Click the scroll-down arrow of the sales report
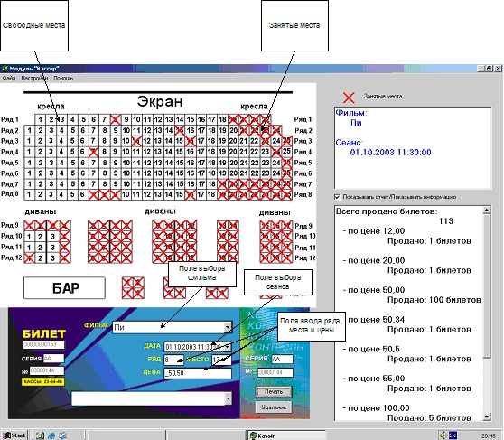 point(486,417)
